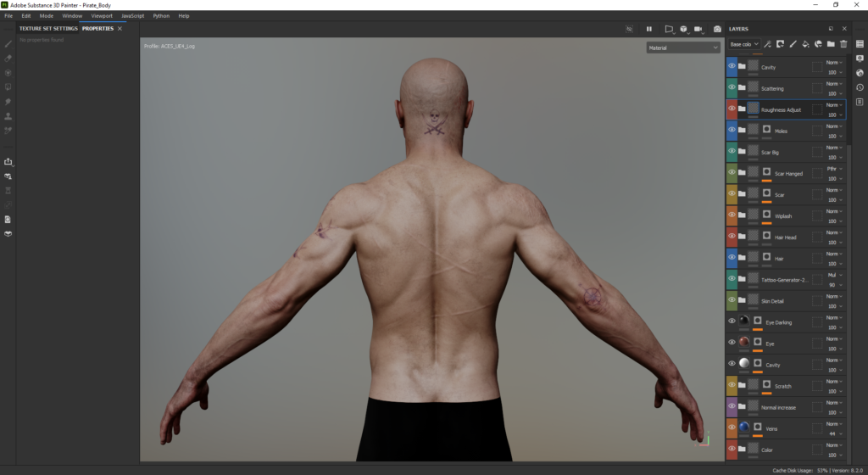This screenshot has height=475, width=868.
Task: Open opacity dropdown of Veins layer
Action: pos(834,433)
